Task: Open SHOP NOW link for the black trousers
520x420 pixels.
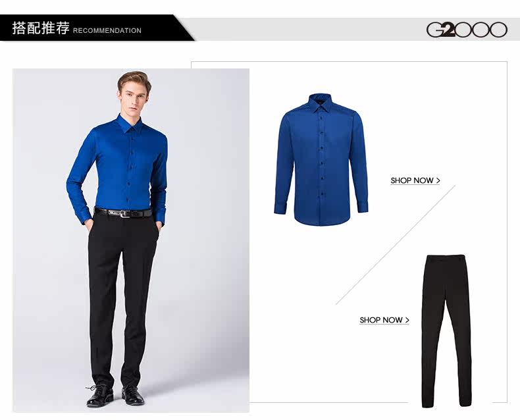Action: [384, 320]
